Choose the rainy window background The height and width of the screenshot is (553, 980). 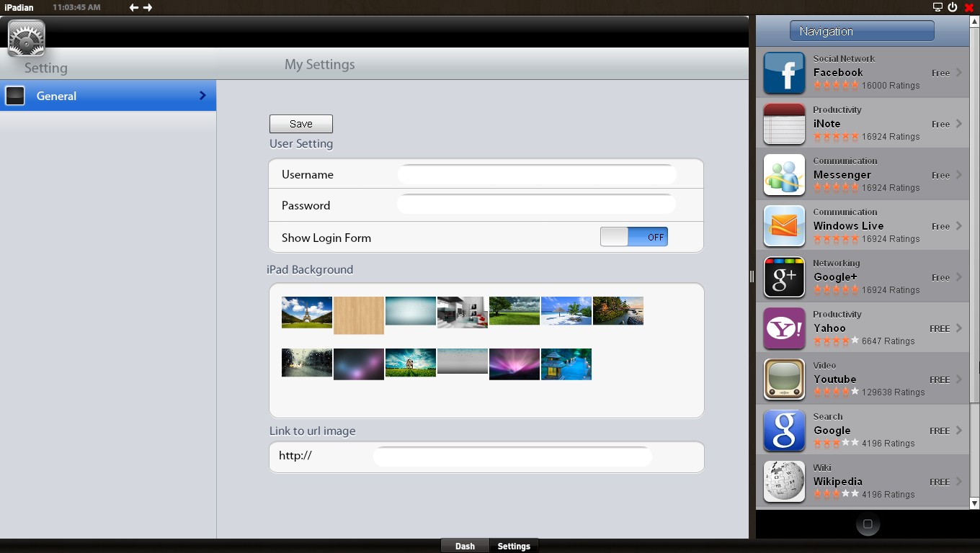307,363
